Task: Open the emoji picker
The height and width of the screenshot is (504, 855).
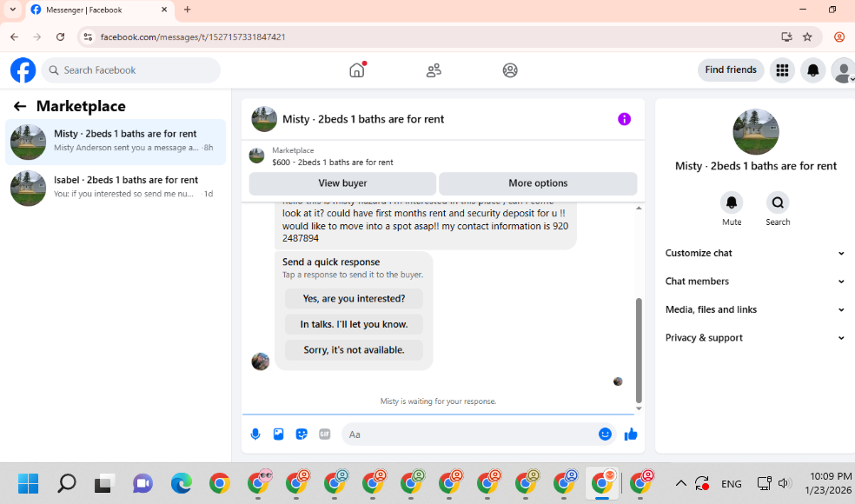Action: click(605, 434)
